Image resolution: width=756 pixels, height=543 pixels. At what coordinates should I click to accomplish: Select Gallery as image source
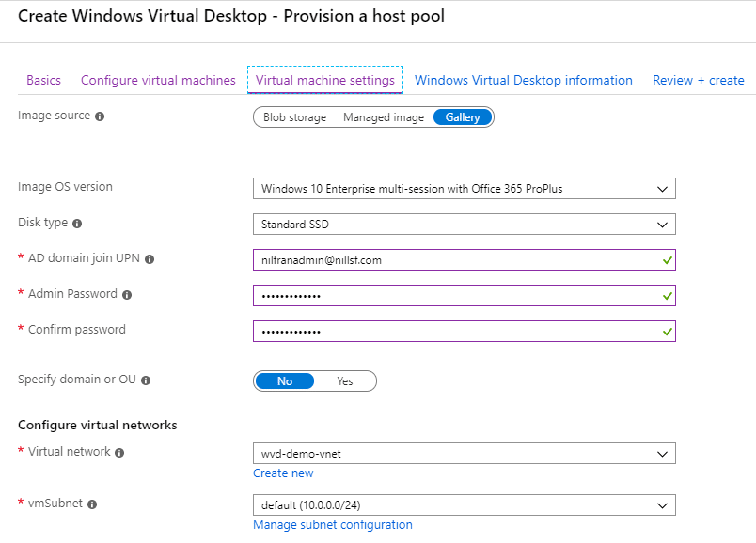[x=463, y=117]
